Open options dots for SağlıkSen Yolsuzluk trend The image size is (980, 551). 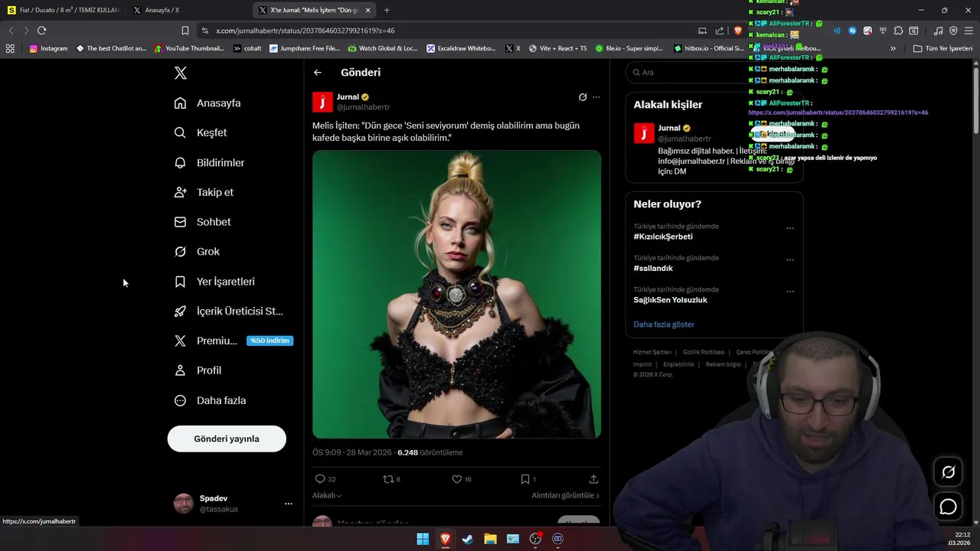790,292
